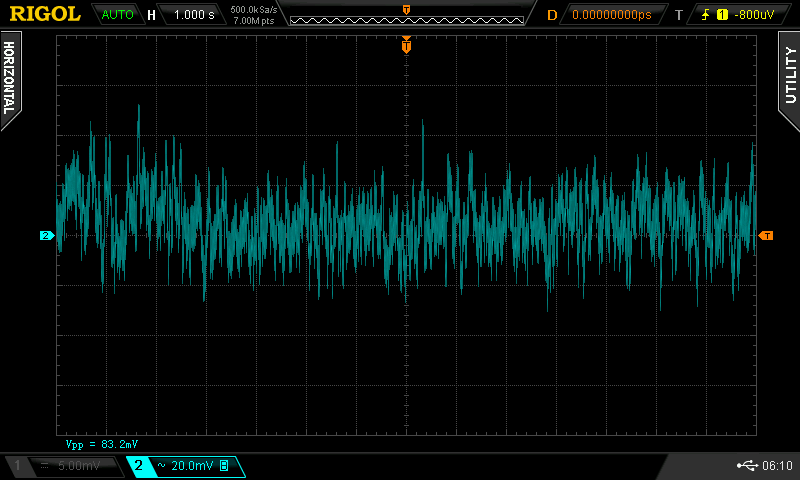Click the channel 2 20.0mV scale
The image size is (800, 480).
192,466
